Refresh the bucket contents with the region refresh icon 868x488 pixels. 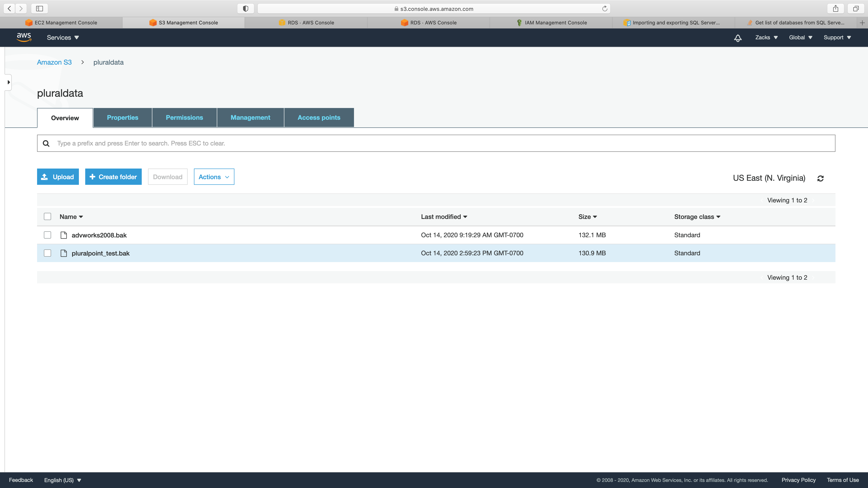click(821, 178)
